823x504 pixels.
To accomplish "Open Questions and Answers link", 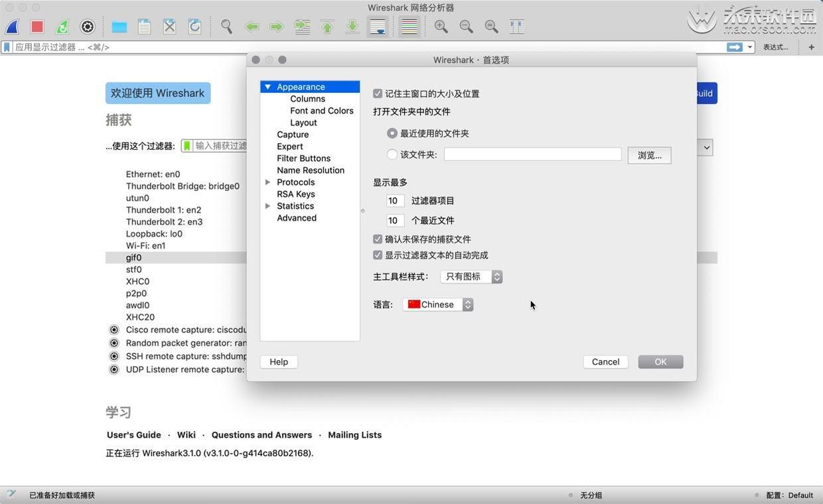I will pyautogui.click(x=262, y=435).
